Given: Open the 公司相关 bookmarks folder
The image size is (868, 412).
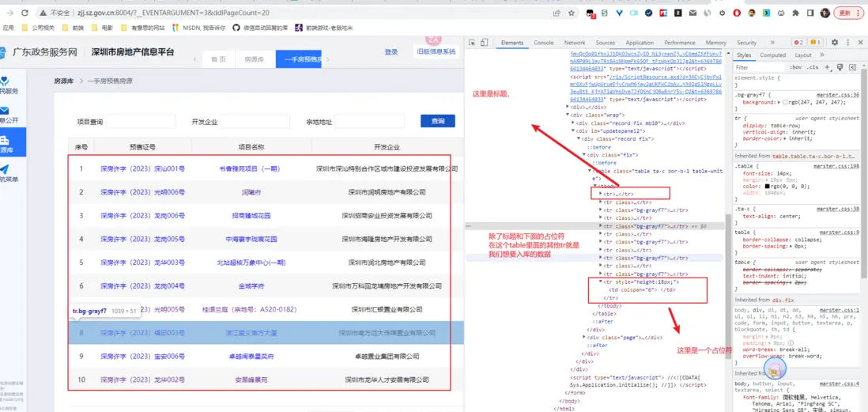Looking at the screenshot, I should point(40,27).
